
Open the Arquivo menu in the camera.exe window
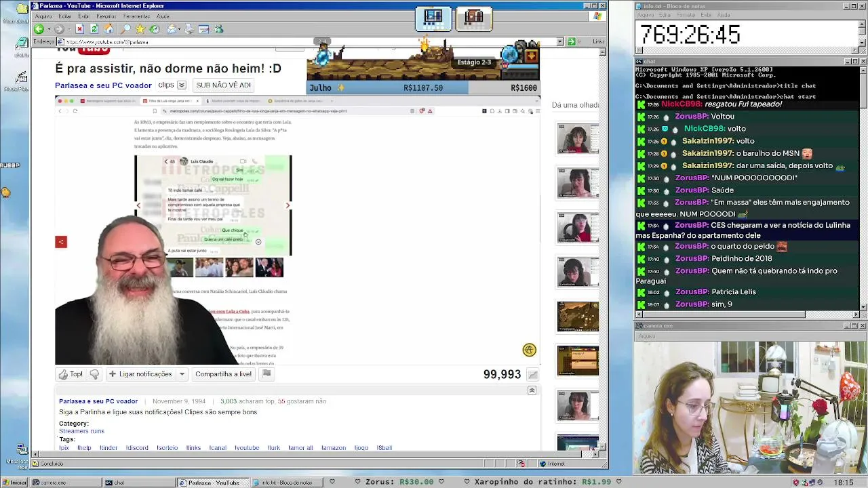(646, 336)
